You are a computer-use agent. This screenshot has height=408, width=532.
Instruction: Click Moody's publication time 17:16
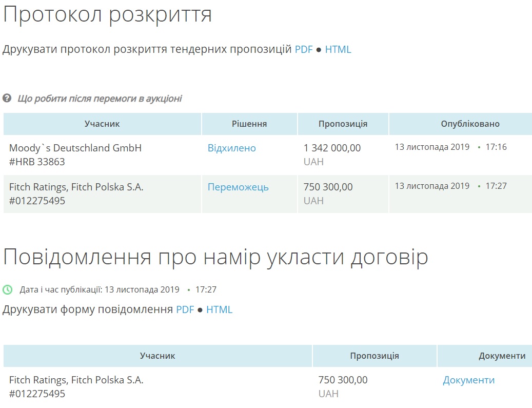coord(496,147)
